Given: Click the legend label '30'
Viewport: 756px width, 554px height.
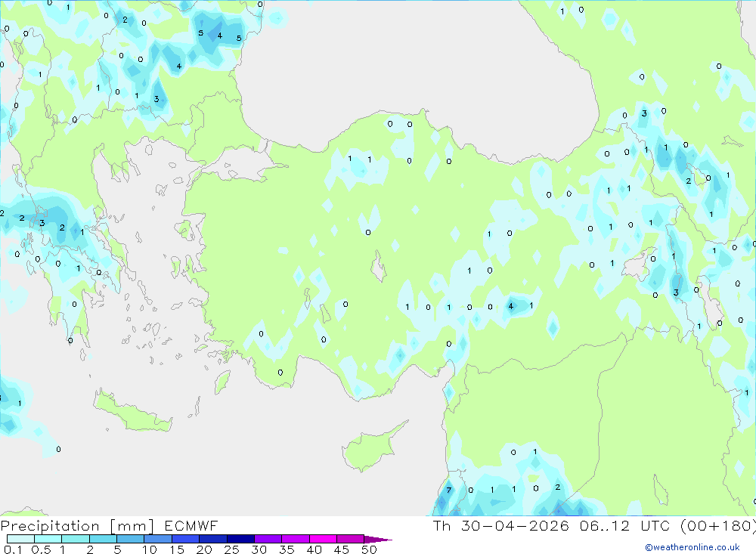Looking at the screenshot, I should tap(259, 549).
